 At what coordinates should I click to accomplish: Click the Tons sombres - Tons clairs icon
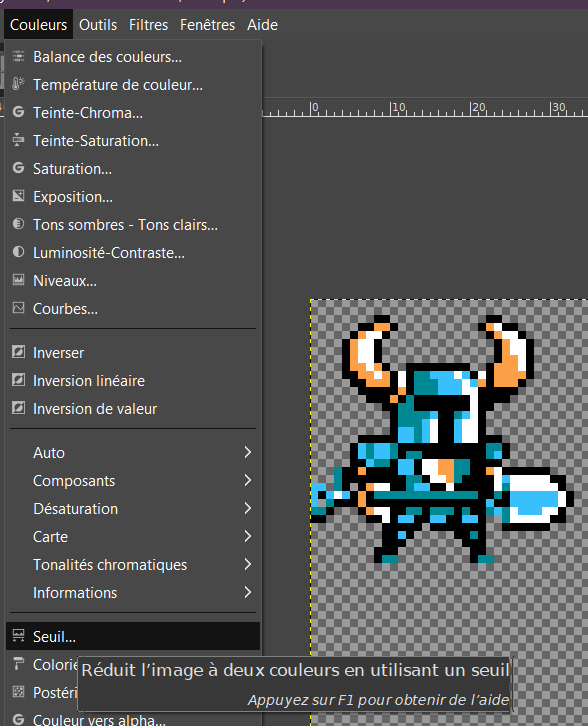(19, 224)
